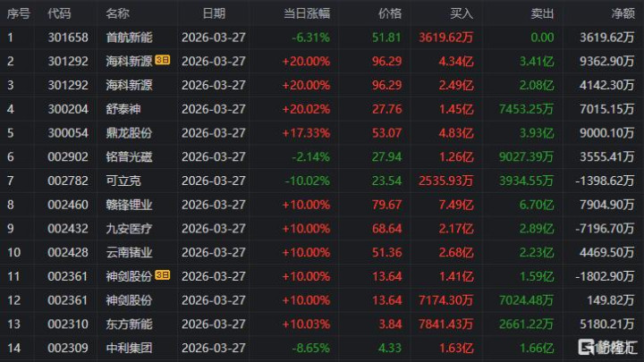Open the 九安医疗 stock entry

tap(129, 227)
